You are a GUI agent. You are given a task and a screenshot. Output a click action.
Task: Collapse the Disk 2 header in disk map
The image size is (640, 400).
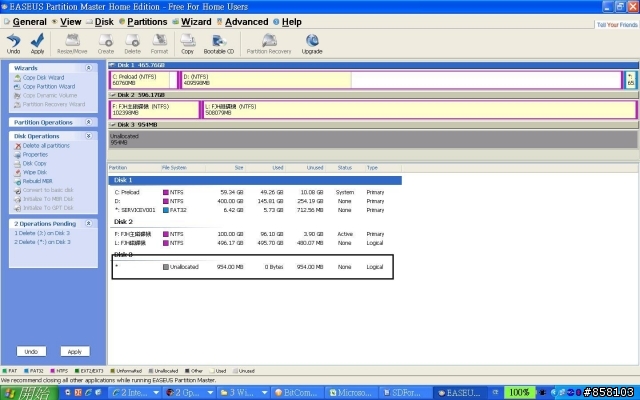point(113,95)
